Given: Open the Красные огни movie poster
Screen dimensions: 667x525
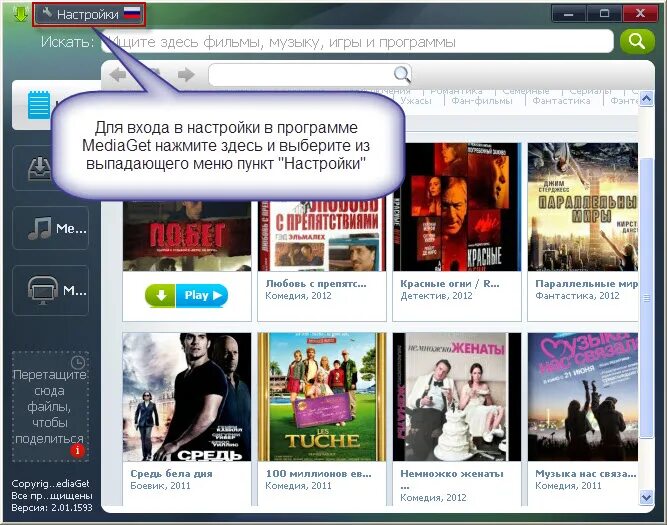Looking at the screenshot, I should [457, 207].
